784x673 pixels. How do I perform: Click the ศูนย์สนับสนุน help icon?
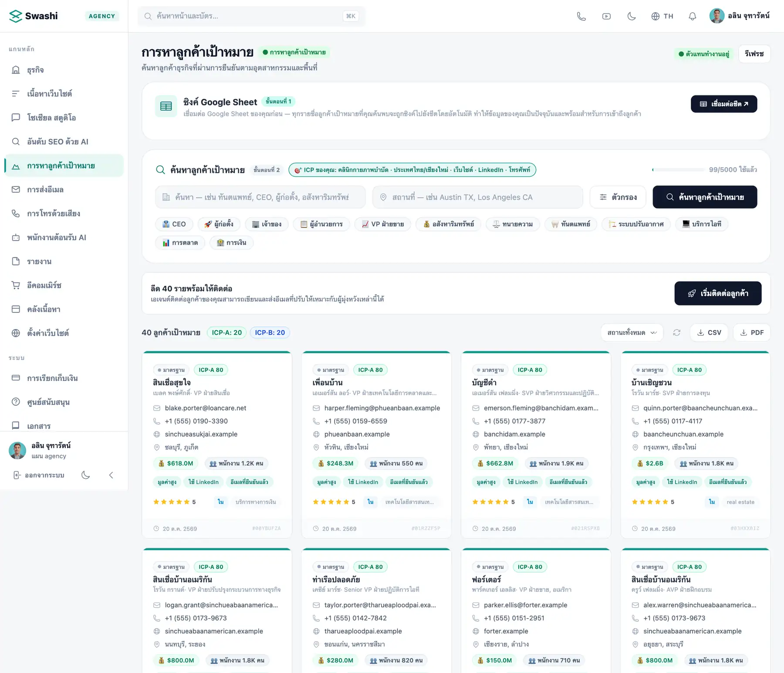click(16, 402)
